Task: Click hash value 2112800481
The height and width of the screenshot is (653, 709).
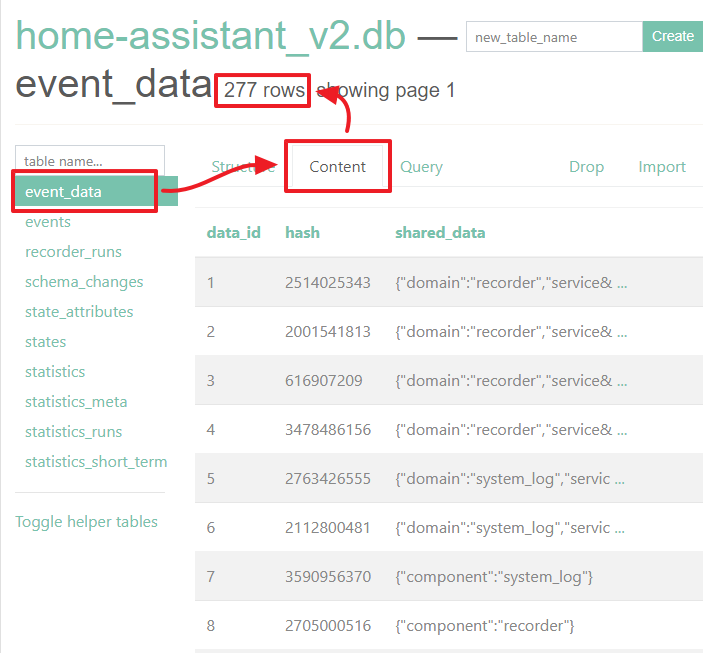Action: (x=328, y=528)
